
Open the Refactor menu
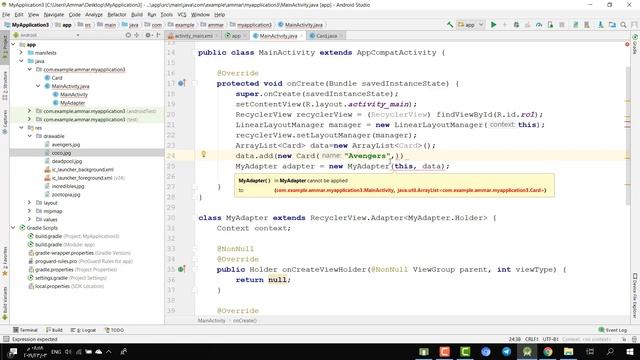117,14
